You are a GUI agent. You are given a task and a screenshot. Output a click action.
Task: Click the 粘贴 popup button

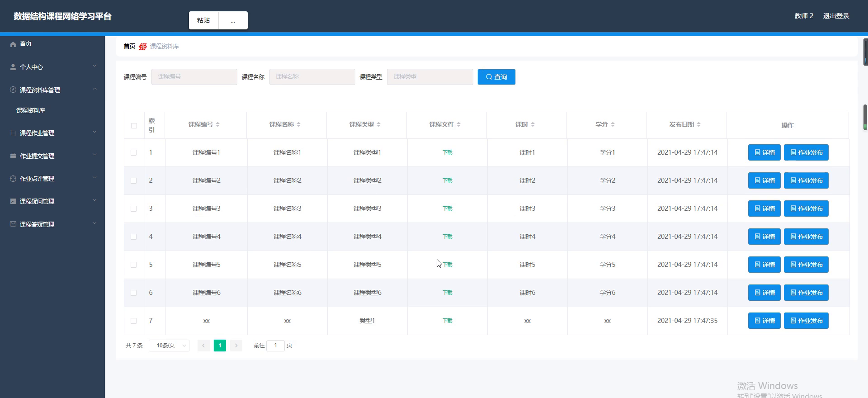coord(203,20)
